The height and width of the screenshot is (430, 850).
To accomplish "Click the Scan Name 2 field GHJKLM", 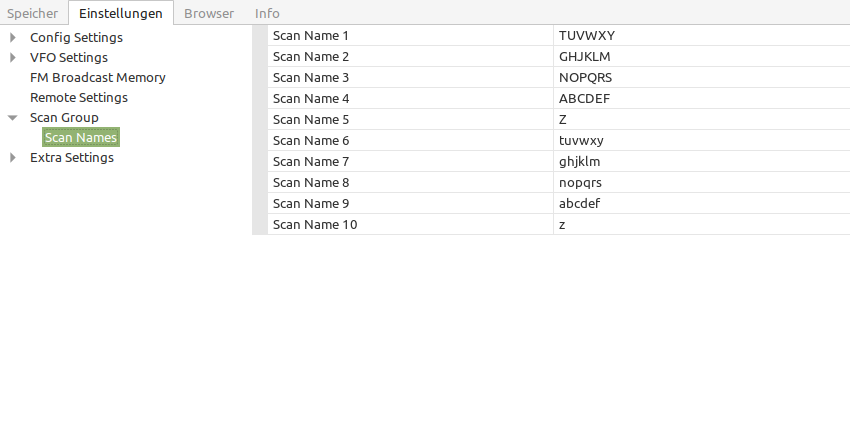I will click(702, 56).
